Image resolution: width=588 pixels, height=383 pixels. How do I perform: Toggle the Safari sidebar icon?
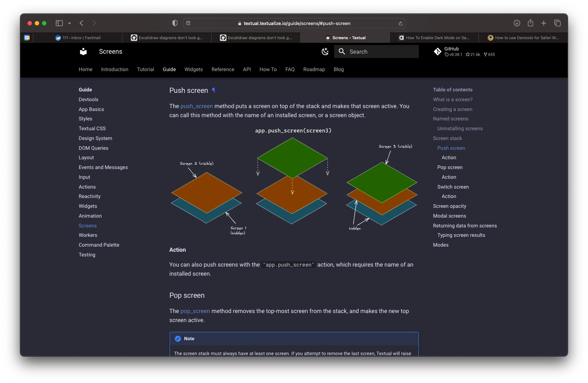(59, 23)
